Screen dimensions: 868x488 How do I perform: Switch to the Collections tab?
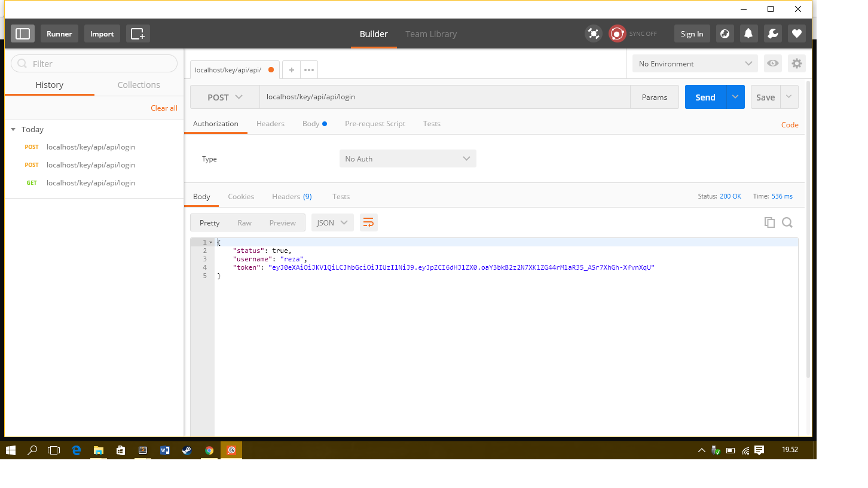click(x=139, y=84)
